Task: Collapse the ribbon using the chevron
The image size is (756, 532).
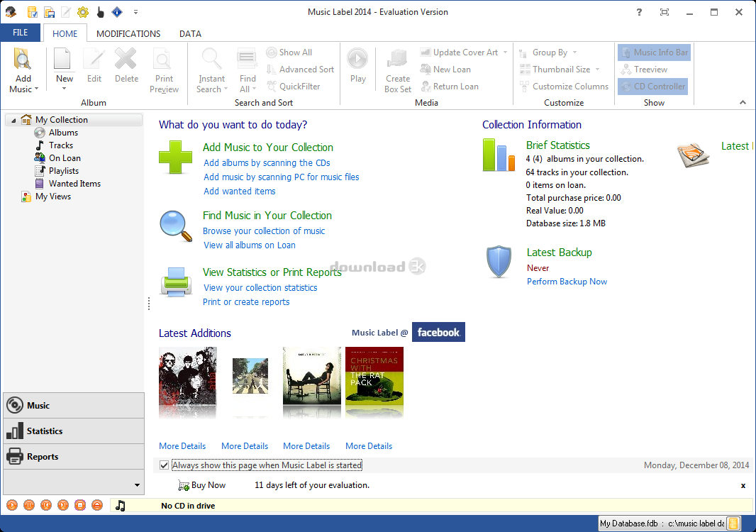Action: click(743, 102)
